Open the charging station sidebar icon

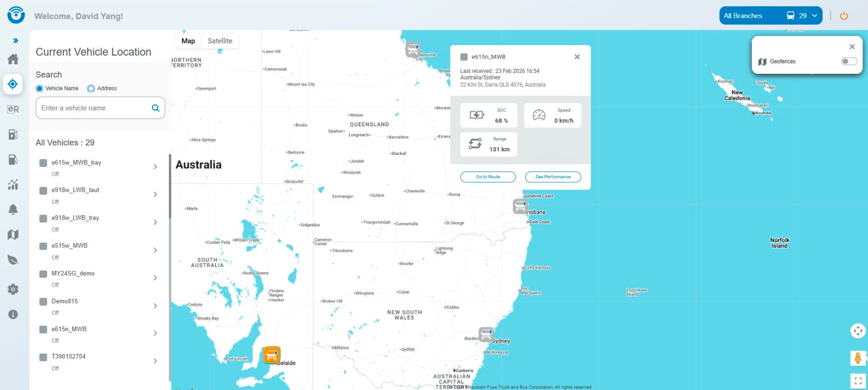(x=13, y=134)
